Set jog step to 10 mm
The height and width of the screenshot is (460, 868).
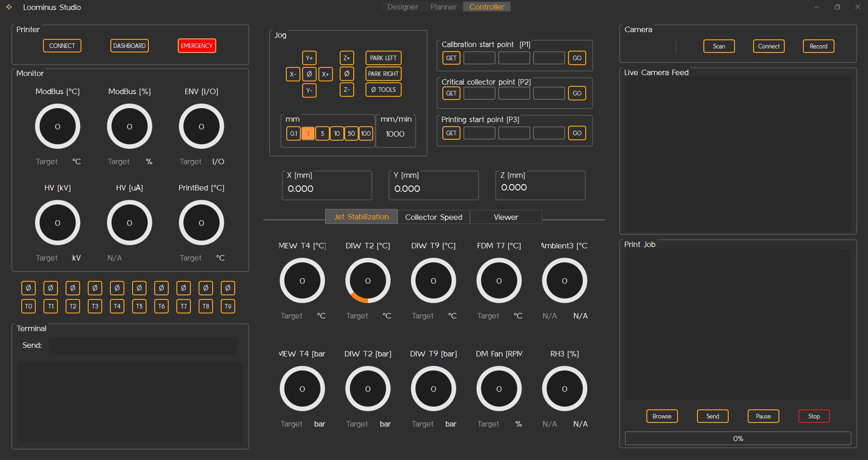(337, 133)
